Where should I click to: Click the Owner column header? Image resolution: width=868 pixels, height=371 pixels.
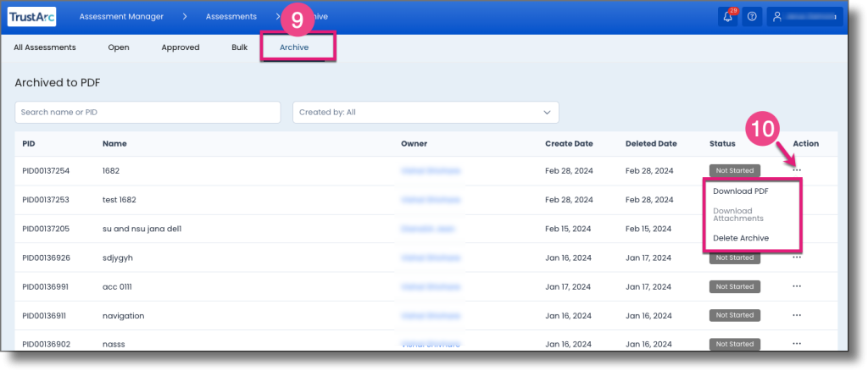coord(414,143)
